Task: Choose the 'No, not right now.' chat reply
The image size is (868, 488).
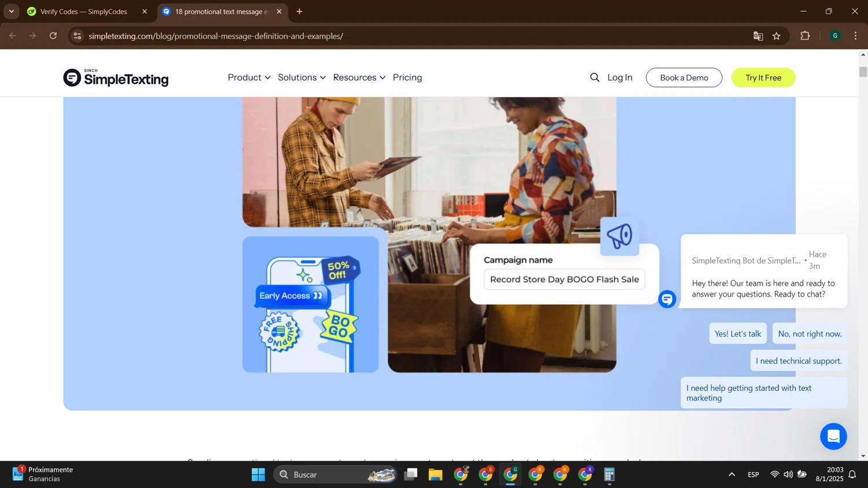Action: pos(810,334)
